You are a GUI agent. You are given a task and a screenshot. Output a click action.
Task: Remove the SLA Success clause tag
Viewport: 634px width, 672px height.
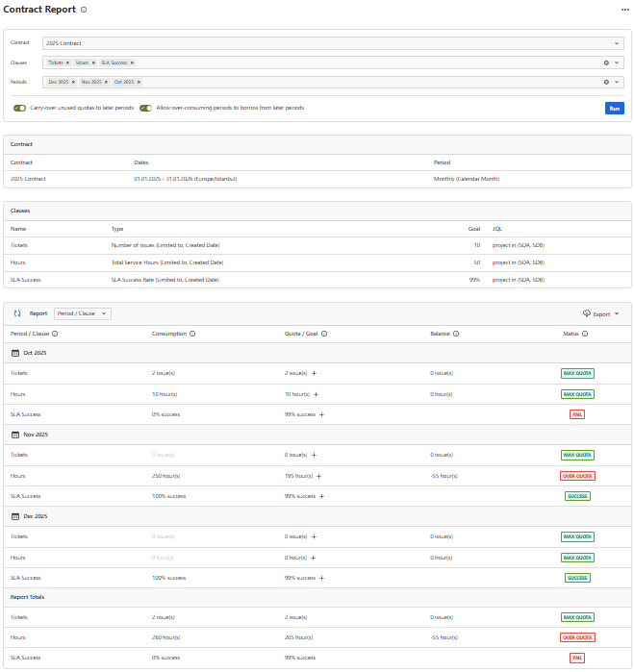point(132,62)
